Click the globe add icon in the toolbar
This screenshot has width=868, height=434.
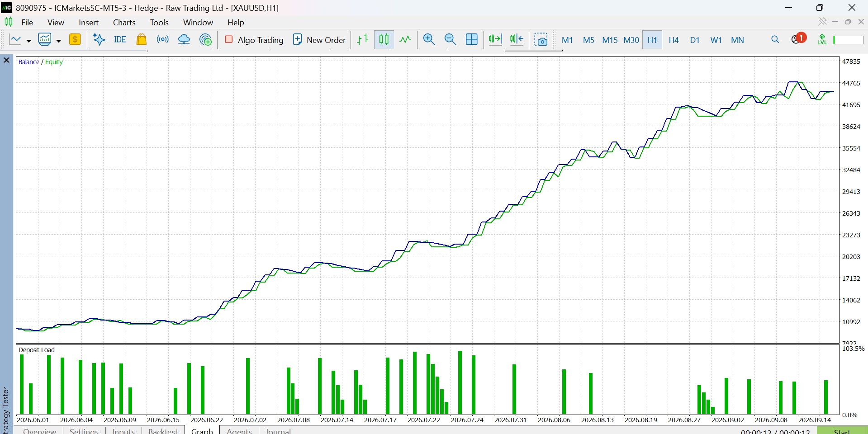coord(205,40)
